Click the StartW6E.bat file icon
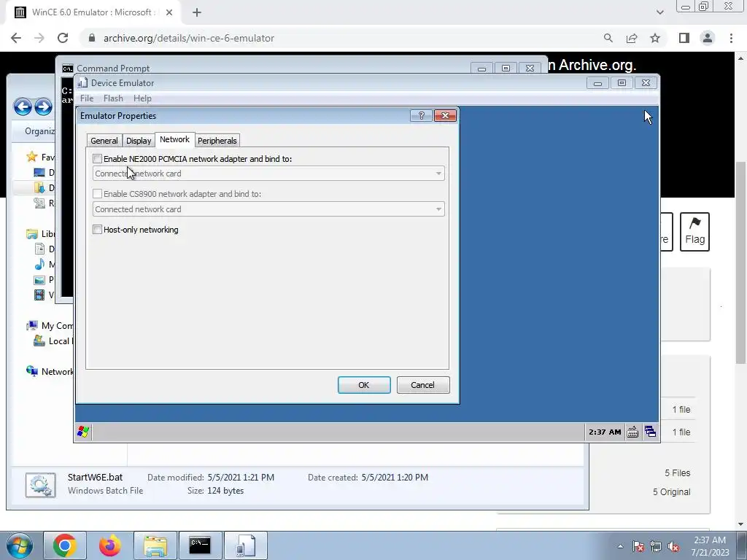 tap(41, 485)
